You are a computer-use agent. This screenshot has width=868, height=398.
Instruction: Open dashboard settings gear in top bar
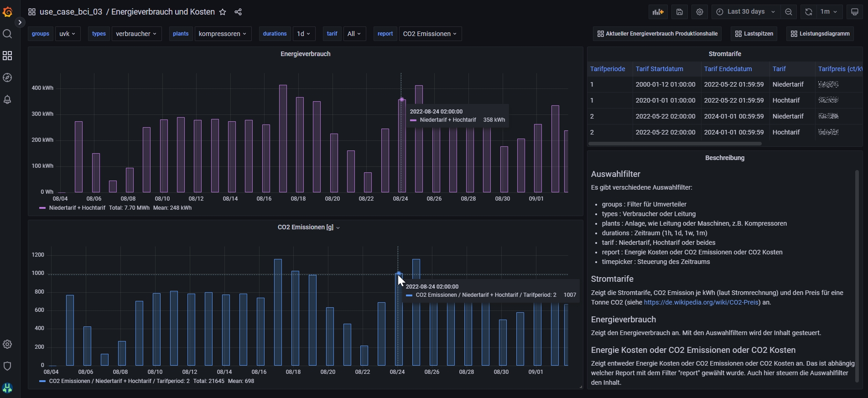[700, 12]
